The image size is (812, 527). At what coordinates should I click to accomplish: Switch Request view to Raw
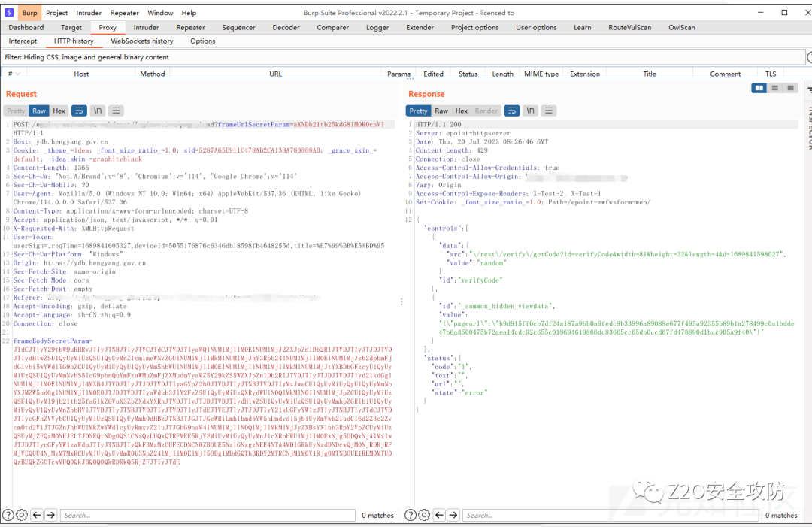39,111
